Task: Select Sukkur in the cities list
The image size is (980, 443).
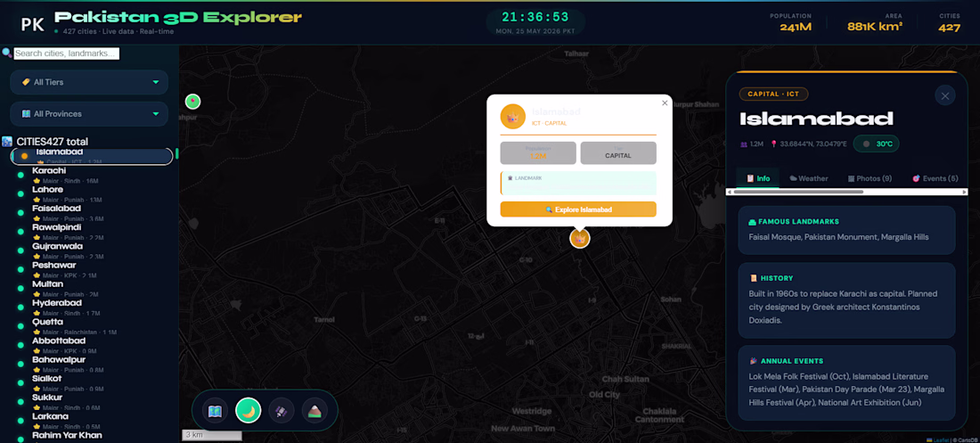Action: [x=92, y=402]
